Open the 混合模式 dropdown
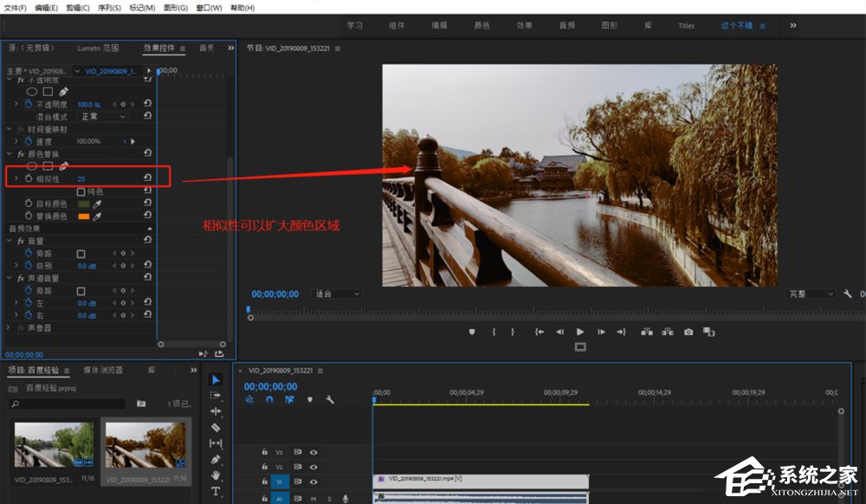Screen dimensions: 866x504 pyautogui.click(x=103, y=116)
